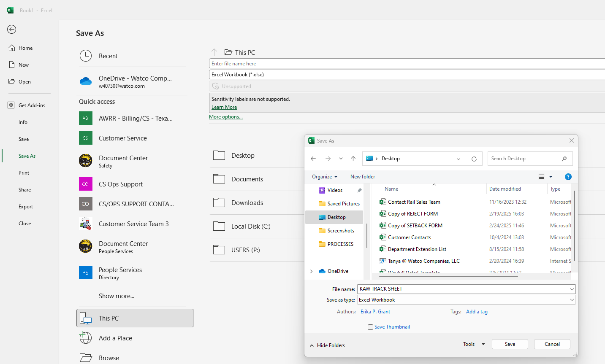This screenshot has height=364, width=605.
Task: Click the Add a tag link
Action: point(477,312)
